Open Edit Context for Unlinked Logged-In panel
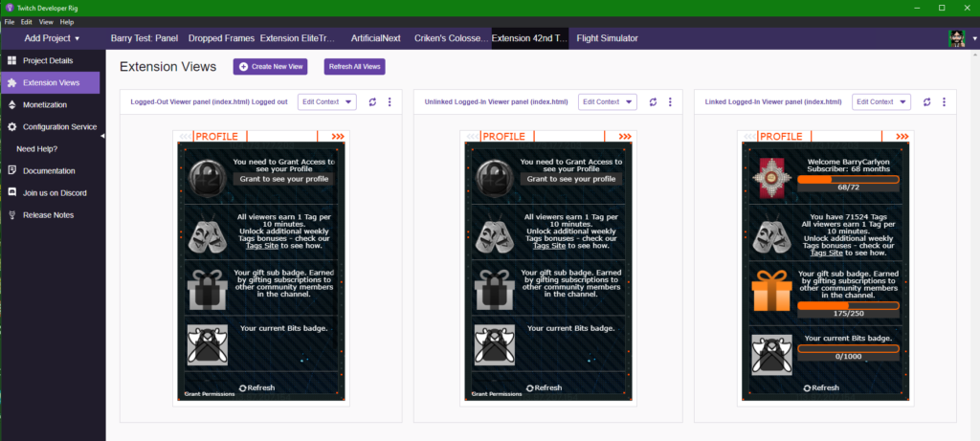The image size is (980, 441). point(608,101)
